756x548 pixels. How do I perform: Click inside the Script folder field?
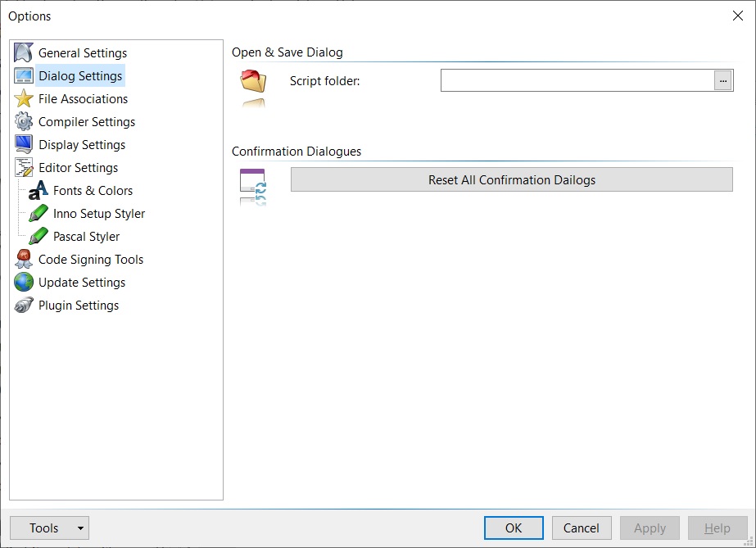(x=577, y=80)
